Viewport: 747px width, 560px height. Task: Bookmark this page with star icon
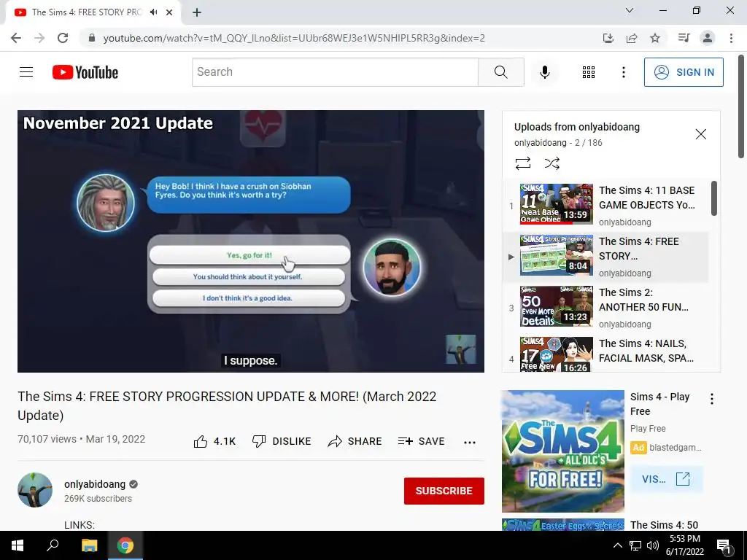coord(655,38)
